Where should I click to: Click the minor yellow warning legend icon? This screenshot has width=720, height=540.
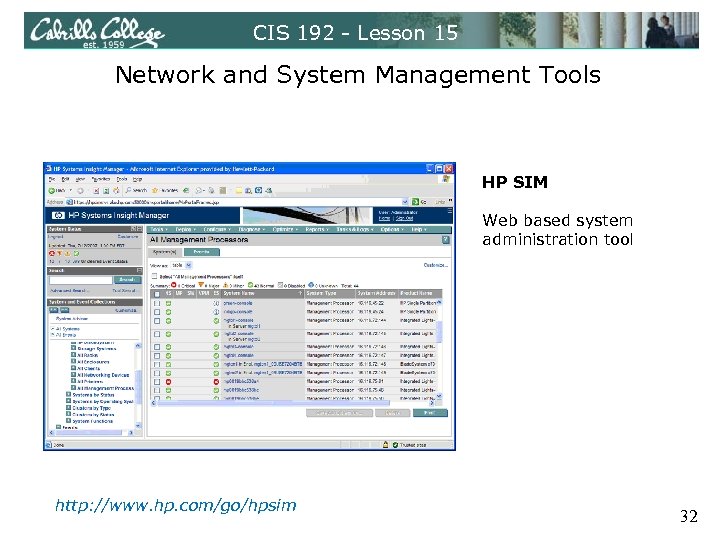[68, 253]
